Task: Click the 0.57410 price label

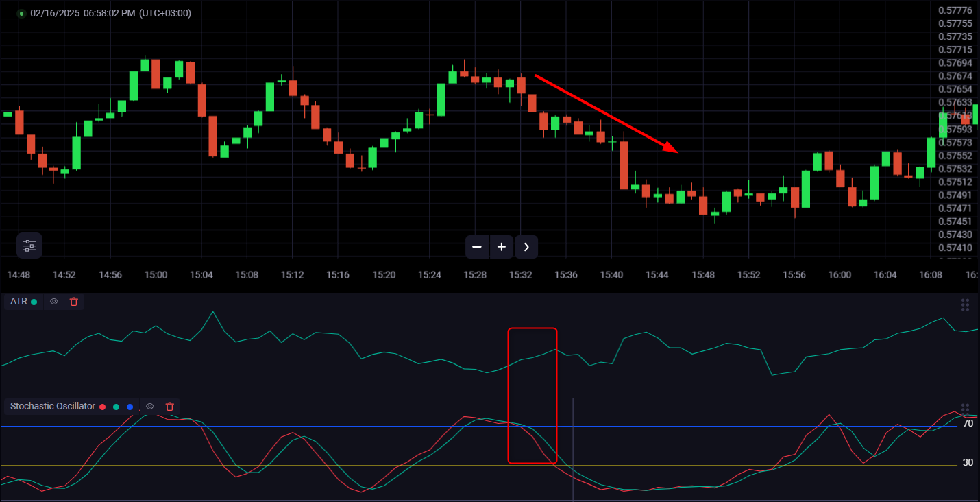Action: [x=955, y=248]
